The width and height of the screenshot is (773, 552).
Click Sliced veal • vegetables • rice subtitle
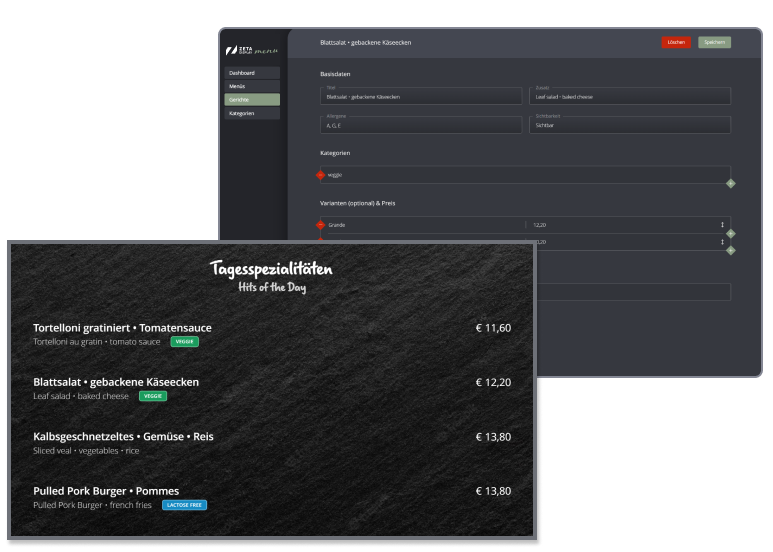pyautogui.click(x=86, y=450)
